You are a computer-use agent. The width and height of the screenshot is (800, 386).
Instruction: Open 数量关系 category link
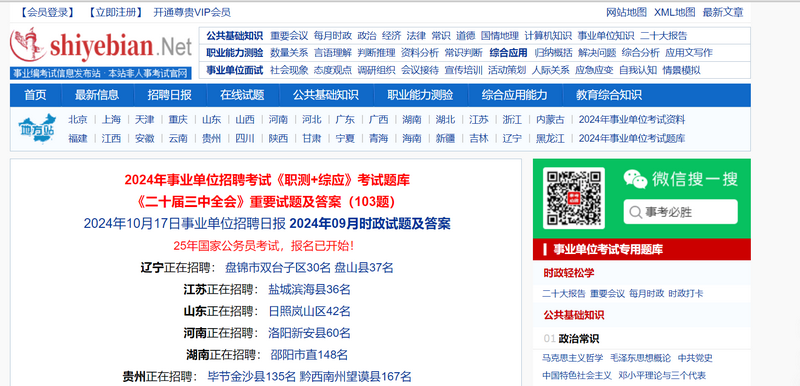click(x=289, y=53)
